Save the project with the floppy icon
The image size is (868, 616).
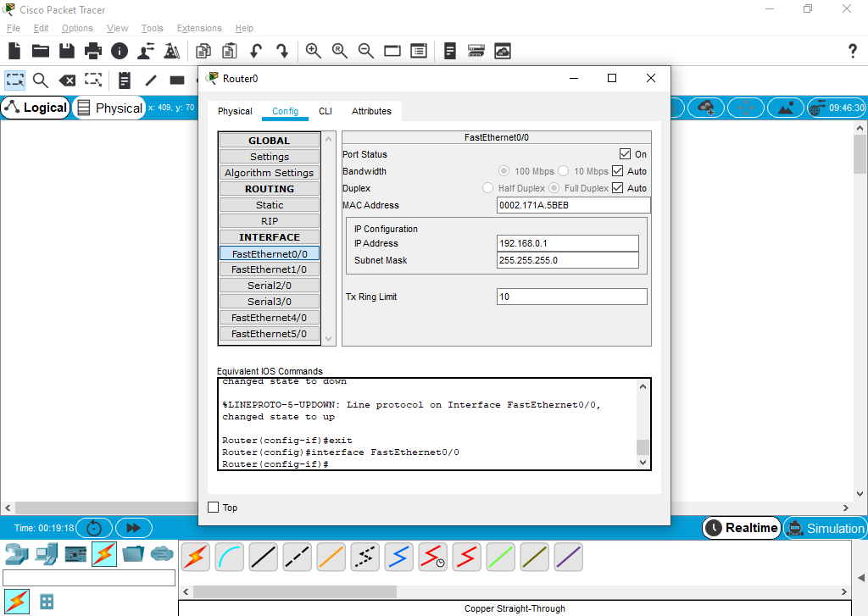click(x=67, y=51)
